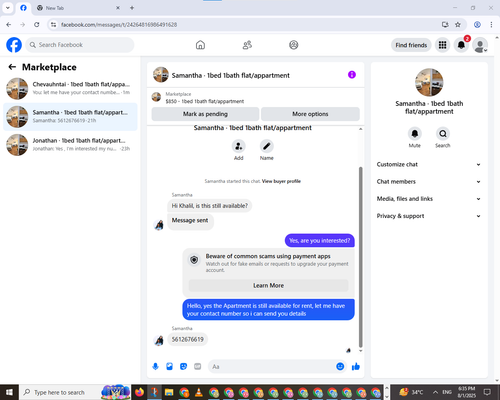
Task: Click Find friends button
Action: coord(411,45)
